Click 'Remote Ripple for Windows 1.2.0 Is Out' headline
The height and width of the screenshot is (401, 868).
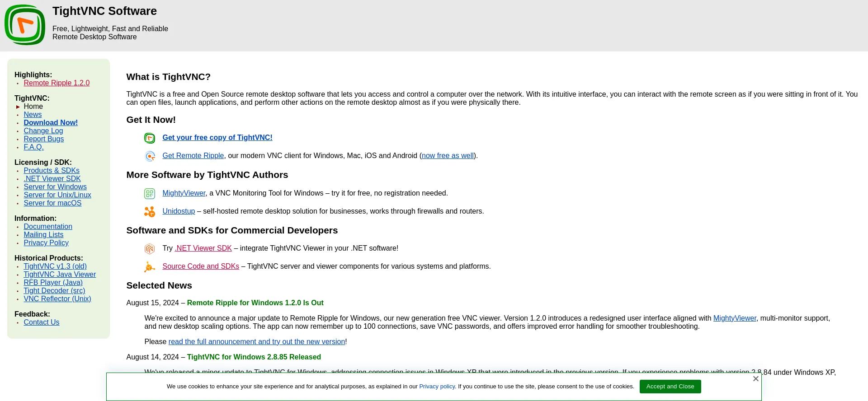[x=255, y=303]
